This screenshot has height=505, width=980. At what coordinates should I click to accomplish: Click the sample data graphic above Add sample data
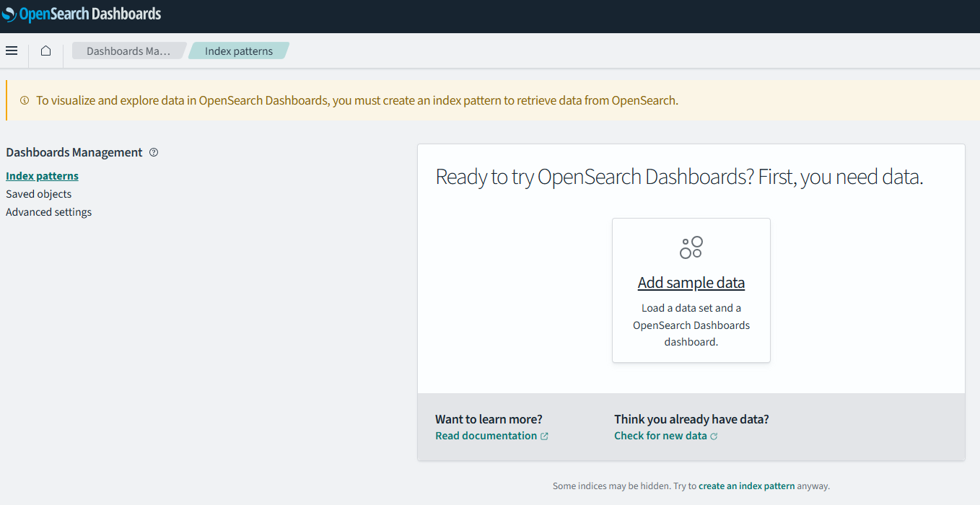[691, 246]
